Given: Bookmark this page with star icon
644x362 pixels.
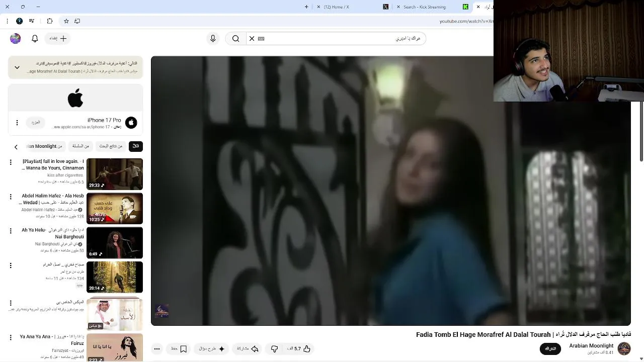Looking at the screenshot, I should pyautogui.click(x=66, y=21).
